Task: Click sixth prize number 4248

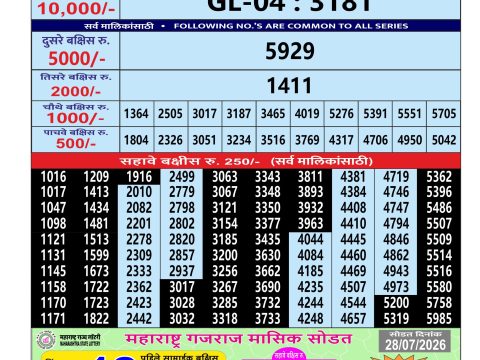Action: (x=310, y=319)
